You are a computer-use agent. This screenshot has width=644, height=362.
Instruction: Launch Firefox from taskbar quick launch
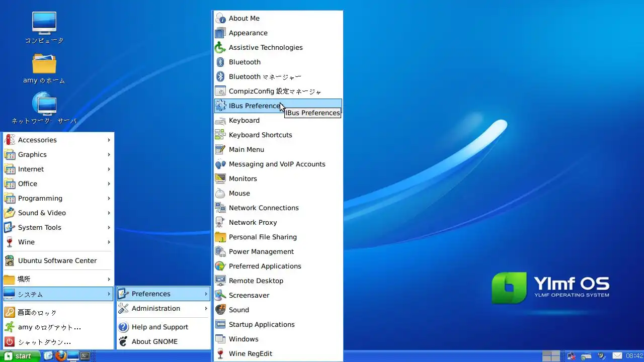[61, 356]
